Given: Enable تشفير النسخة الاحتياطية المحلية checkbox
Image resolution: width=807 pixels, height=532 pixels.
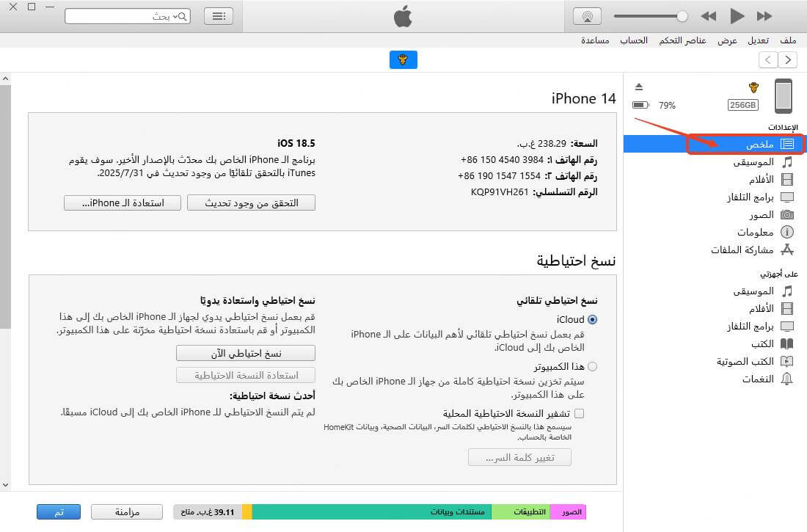Looking at the screenshot, I should (x=579, y=414).
